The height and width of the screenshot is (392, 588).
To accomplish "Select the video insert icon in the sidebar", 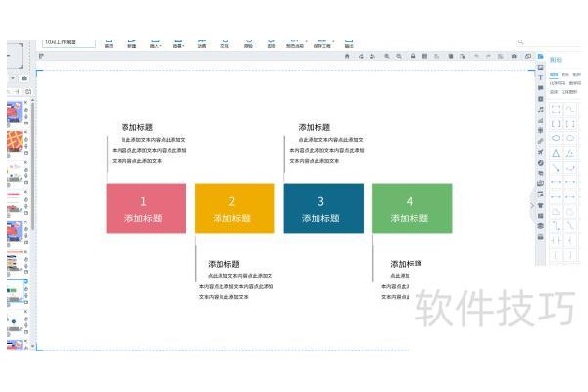I will tap(540, 99).
